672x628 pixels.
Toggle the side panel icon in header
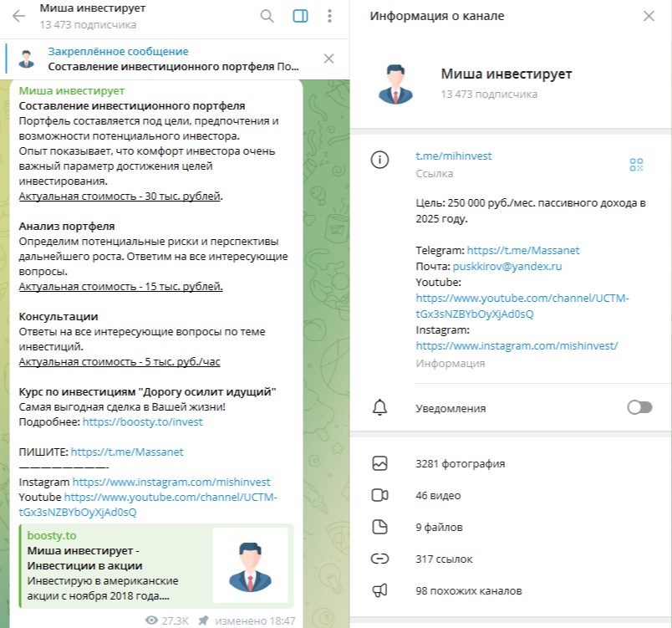click(x=300, y=16)
